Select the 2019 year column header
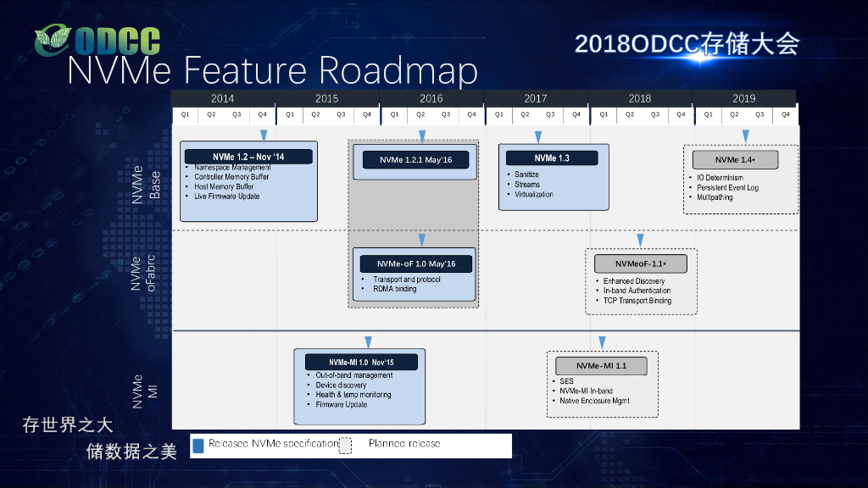The height and width of the screenshot is (488, 868). (743, 97)
